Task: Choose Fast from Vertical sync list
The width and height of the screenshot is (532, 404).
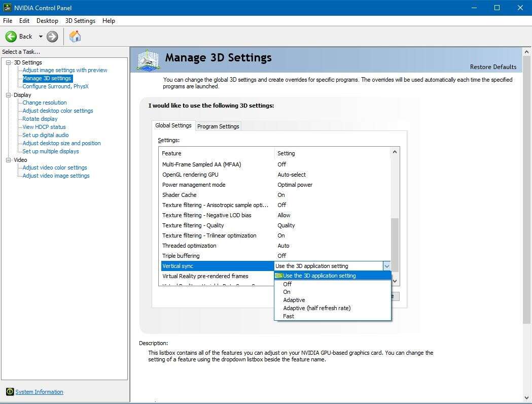Action: pos(289,316)
